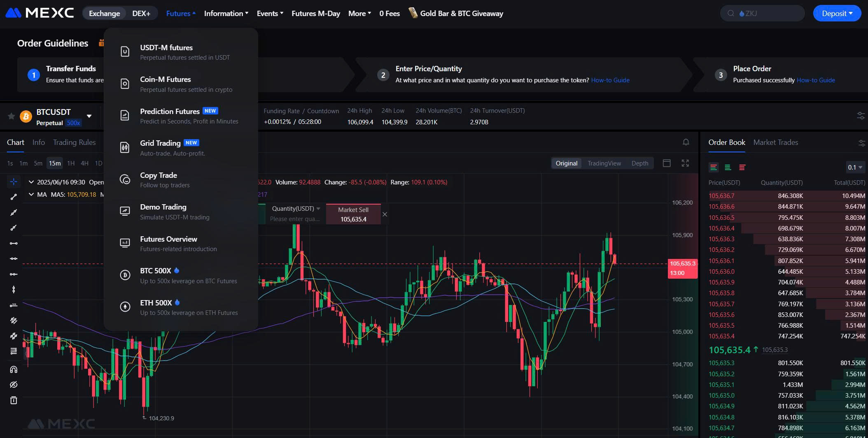The height and width of the screenshot is (438, 868).
Task: Open Gold Bar & BTC Giveaway promotion
Action: [x=456, y=13]
